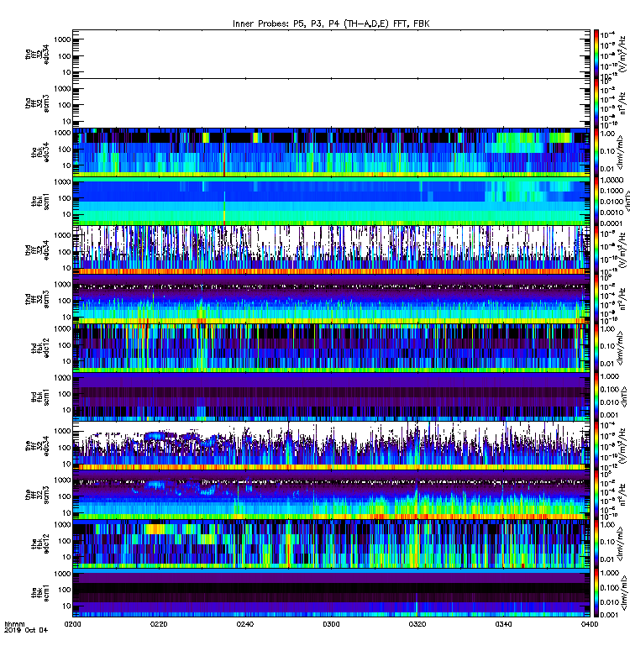
Task: Click the 'tha fff 32 edc34' y-axis title
Action: pos(37,54)
